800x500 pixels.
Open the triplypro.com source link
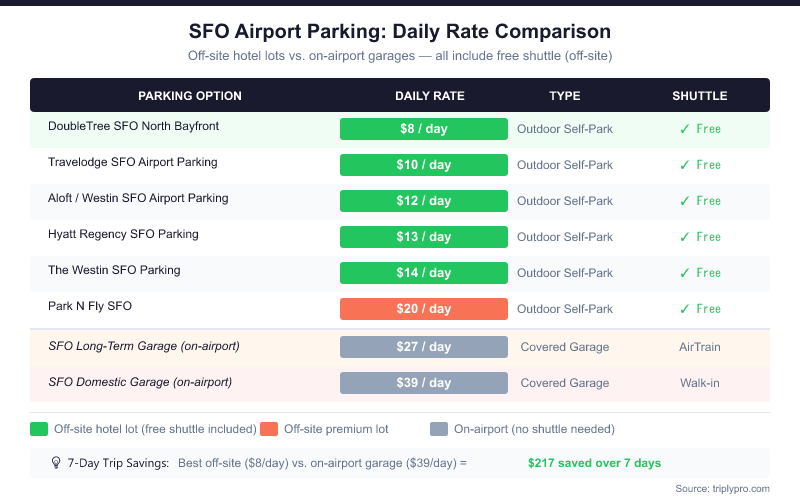[x=735, y=488]
